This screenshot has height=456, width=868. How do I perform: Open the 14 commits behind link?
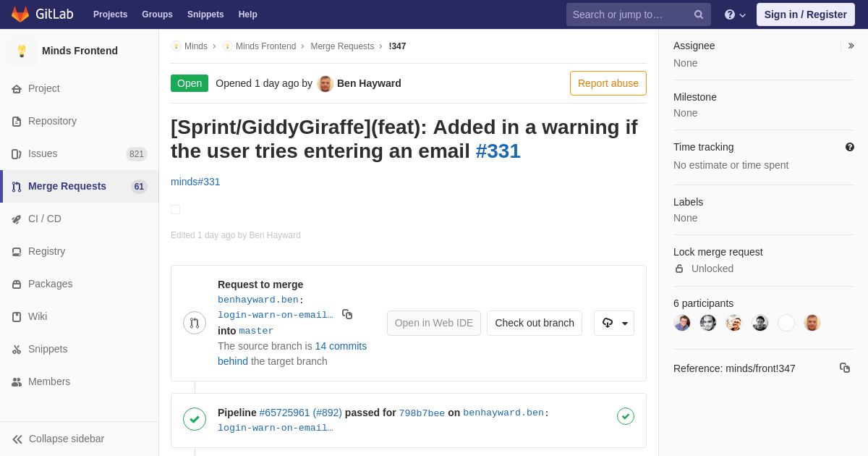(292, 354)
